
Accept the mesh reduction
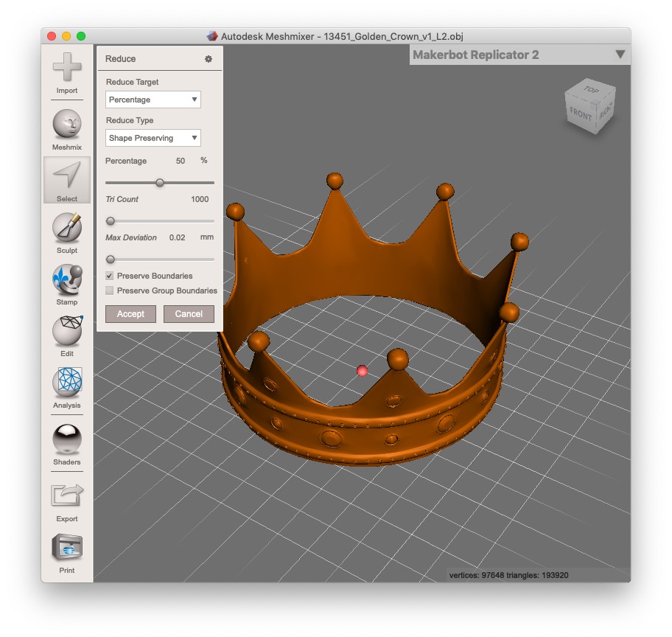(130, 313)
